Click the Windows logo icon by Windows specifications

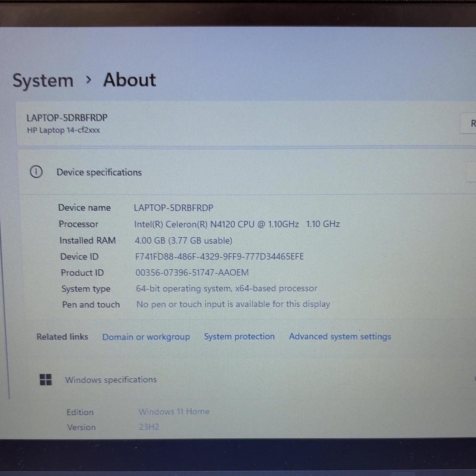46,380
